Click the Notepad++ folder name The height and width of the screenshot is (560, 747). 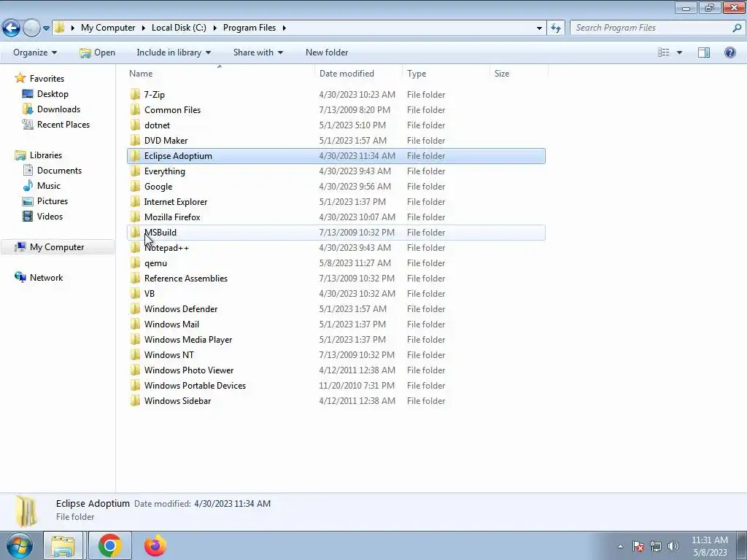167,248
